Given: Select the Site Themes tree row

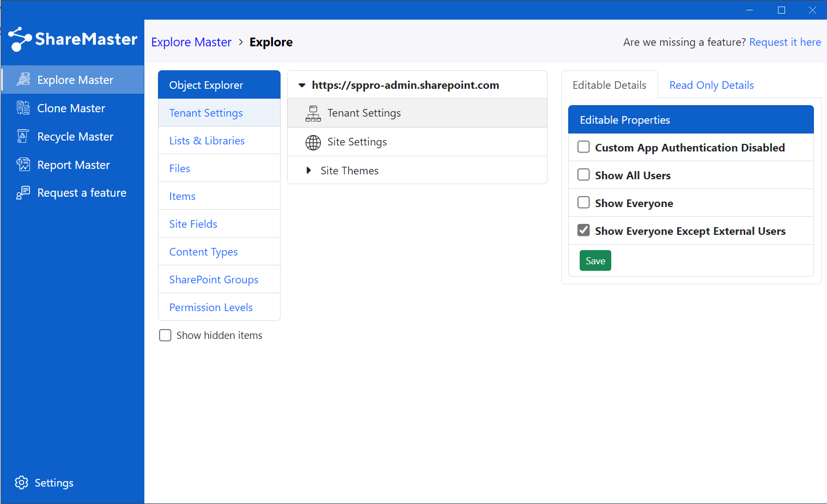Looking at the screenshot, I should [417, 171].
